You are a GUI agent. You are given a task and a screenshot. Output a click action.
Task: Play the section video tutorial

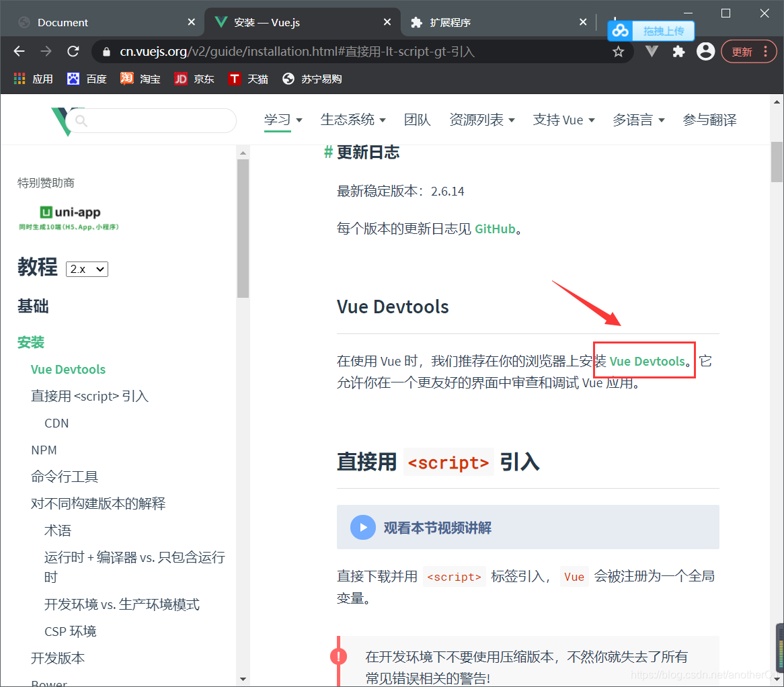click(363, 528)
